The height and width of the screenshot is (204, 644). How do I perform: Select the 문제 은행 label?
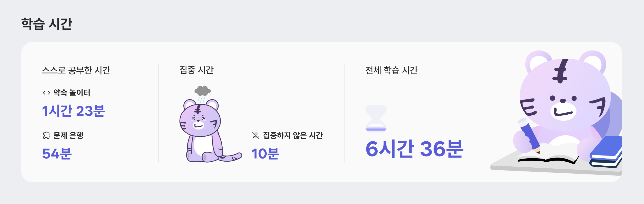(x=68, y=136)
